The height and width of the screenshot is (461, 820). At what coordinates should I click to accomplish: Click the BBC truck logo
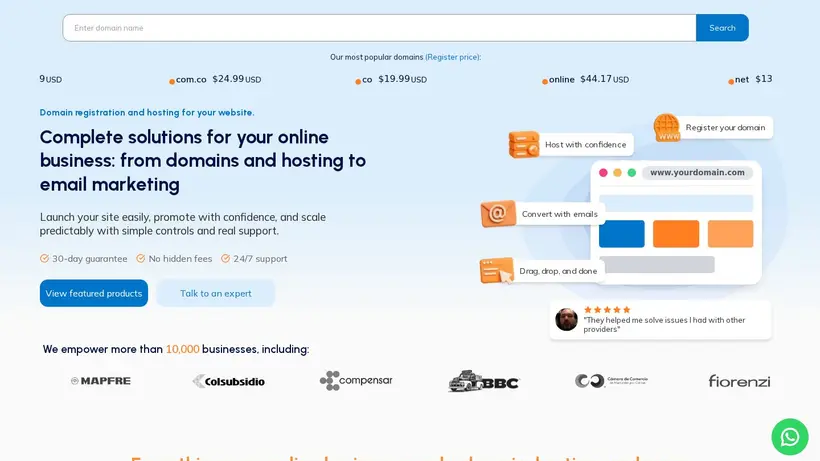tap(484, 381)
